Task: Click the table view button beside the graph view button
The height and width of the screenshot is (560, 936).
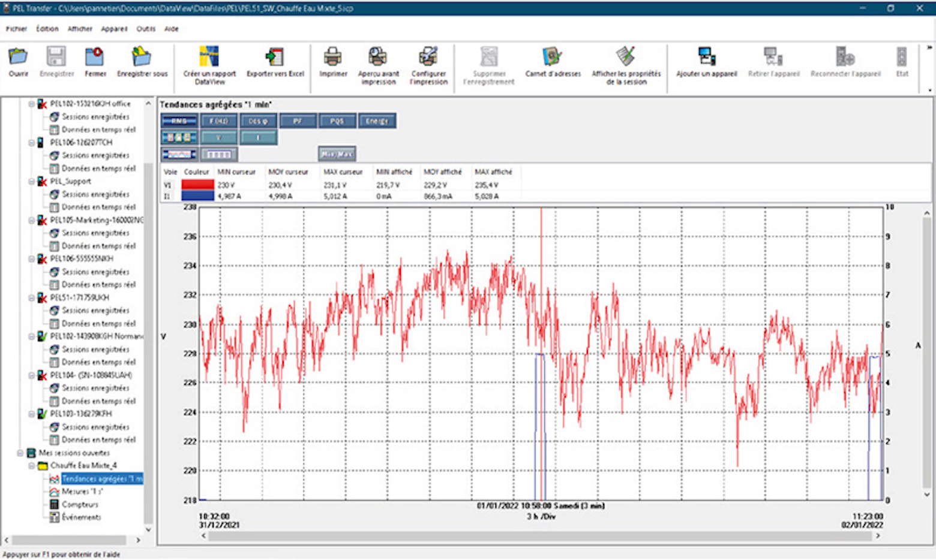Action: click(x=218, y=154)
